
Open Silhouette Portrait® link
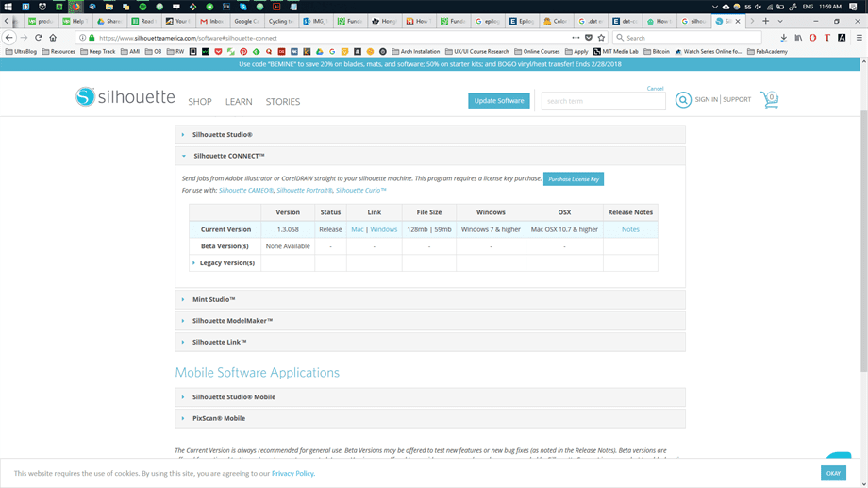coord(305,190)
